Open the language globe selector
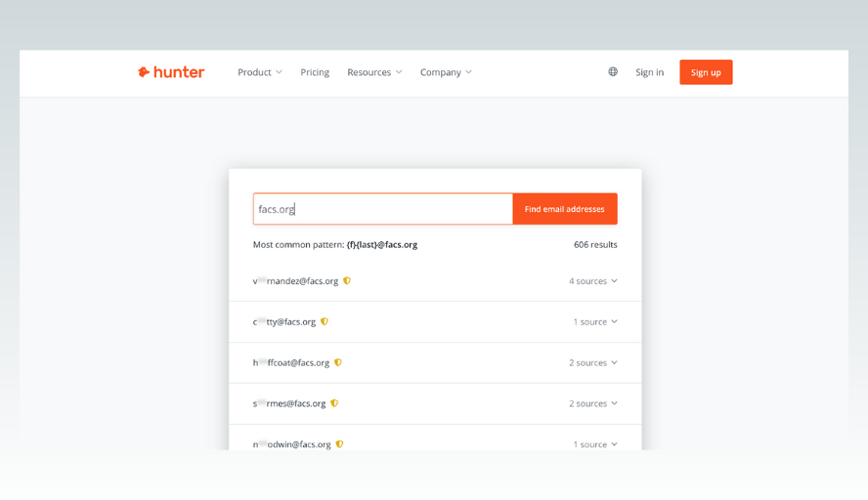This screenshot has height=500, width=868. pos(613,72)
